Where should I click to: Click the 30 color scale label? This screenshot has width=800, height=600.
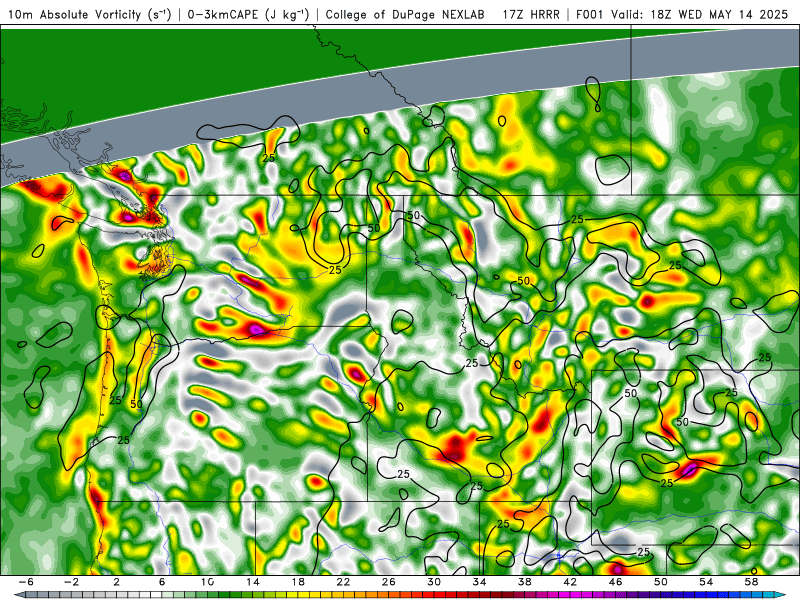(x=434, y=582)
